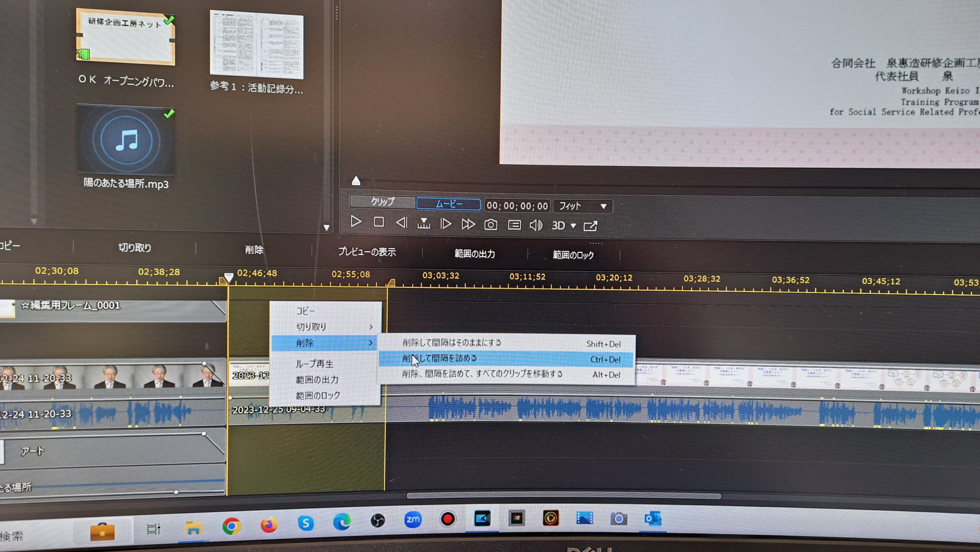Image resolution: width=980 pixels, height=552 pixels.
Task: Open the red record app in taskbar
Action: click(x=448, y=519)
